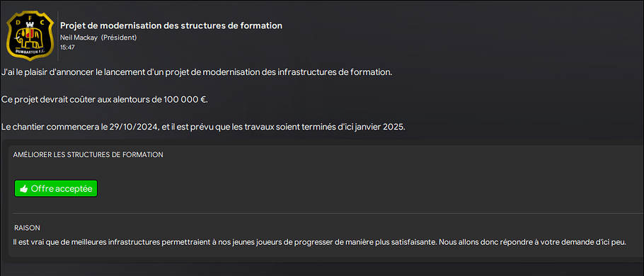Click the horizontal divider above RAISON

pyautogui.click(x=328, y=214)
